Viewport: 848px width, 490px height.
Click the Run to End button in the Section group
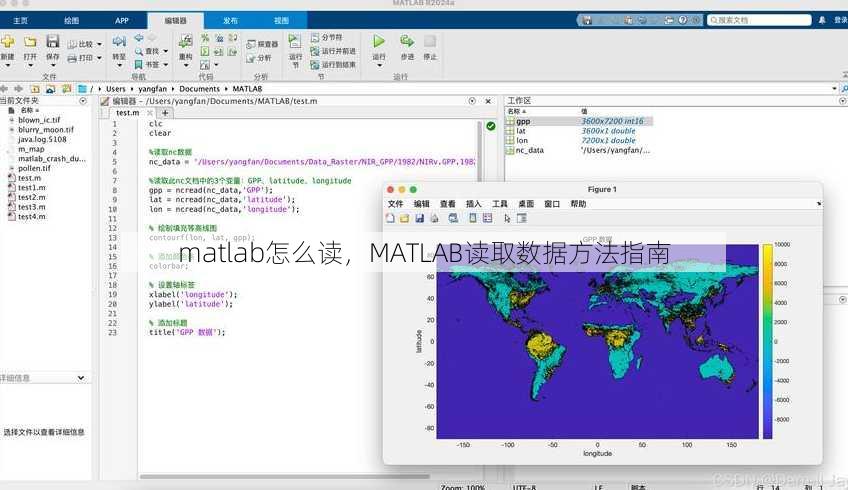pyautogui.click(x=333, y=64)
